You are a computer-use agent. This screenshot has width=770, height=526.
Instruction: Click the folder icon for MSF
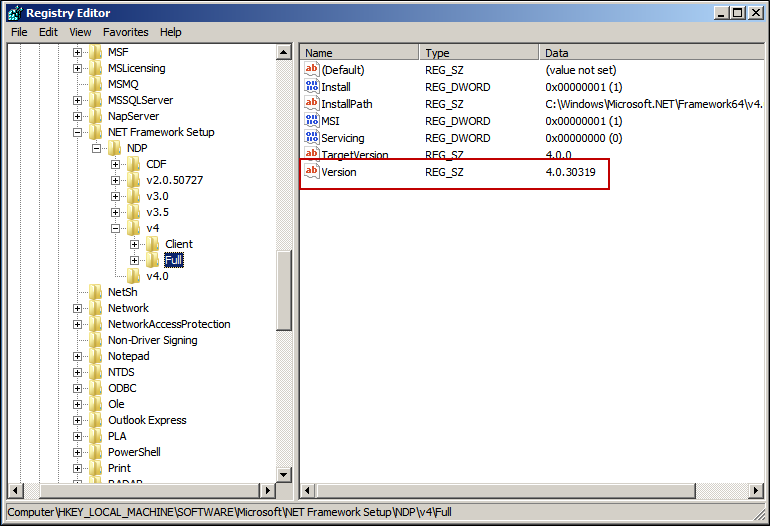click(96, 52)
